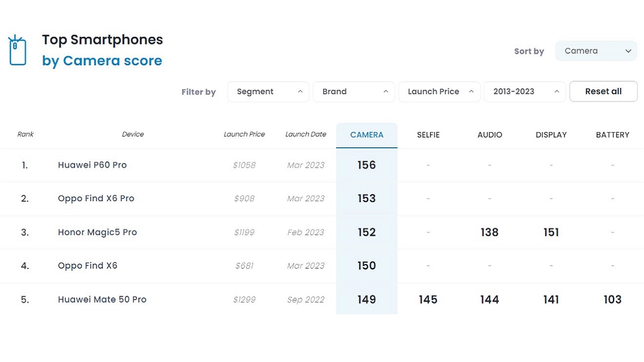The image size is (644, 362).
Task: Click the camera score 149
Action: pos(367,300)
